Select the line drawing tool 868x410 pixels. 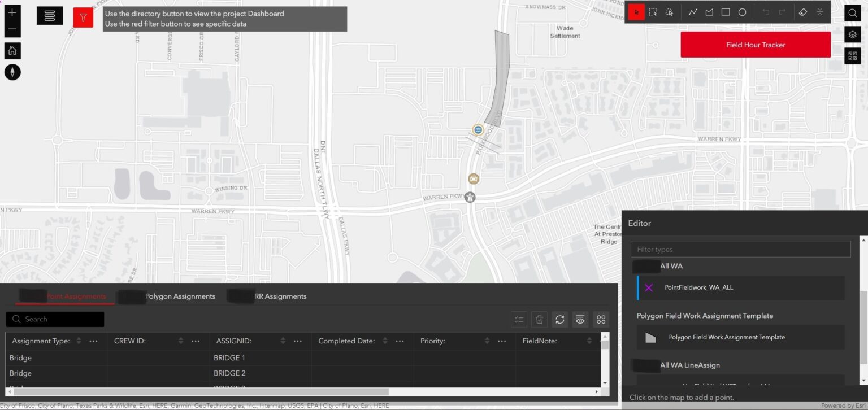point(693,12)
